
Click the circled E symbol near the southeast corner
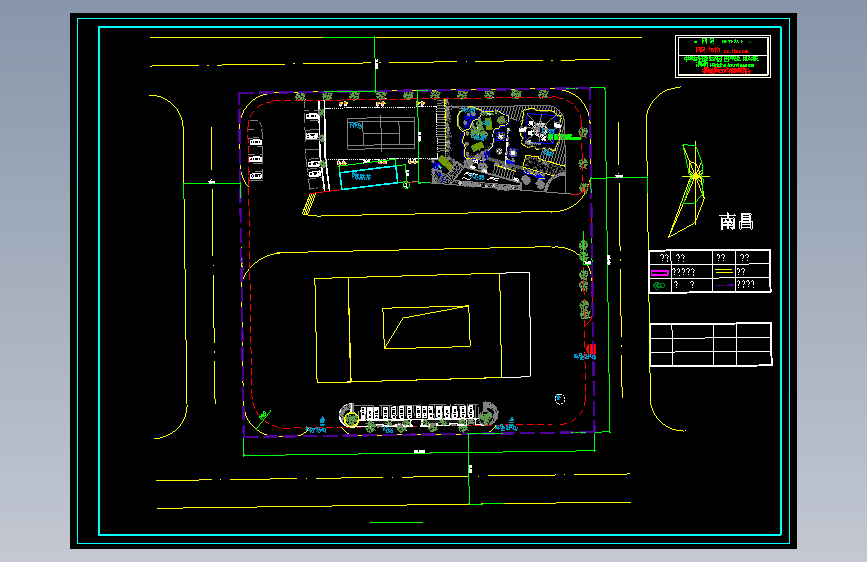pyautogui.click(x=560, y=399)
